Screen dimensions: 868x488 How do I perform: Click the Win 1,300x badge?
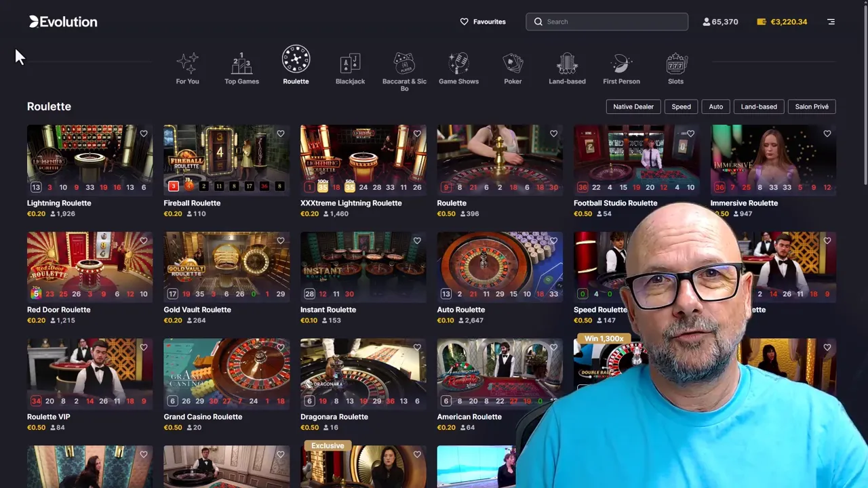(604, 338)
